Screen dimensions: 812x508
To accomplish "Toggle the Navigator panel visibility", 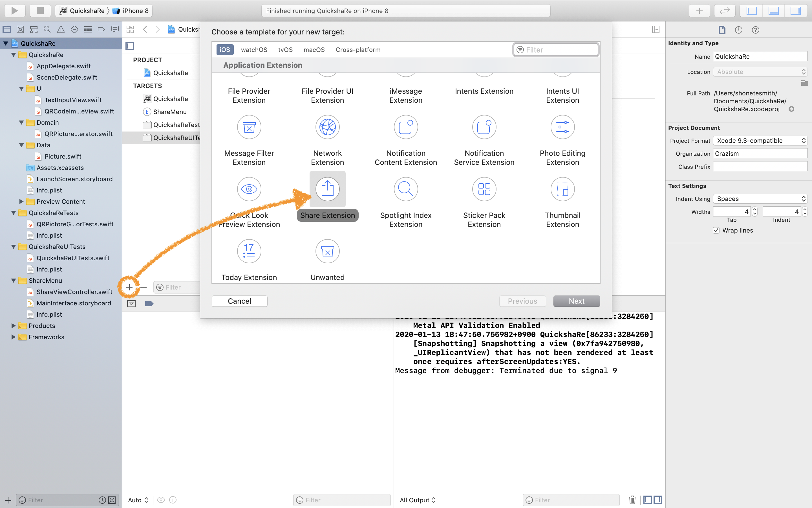I will [x=752, y=11].
